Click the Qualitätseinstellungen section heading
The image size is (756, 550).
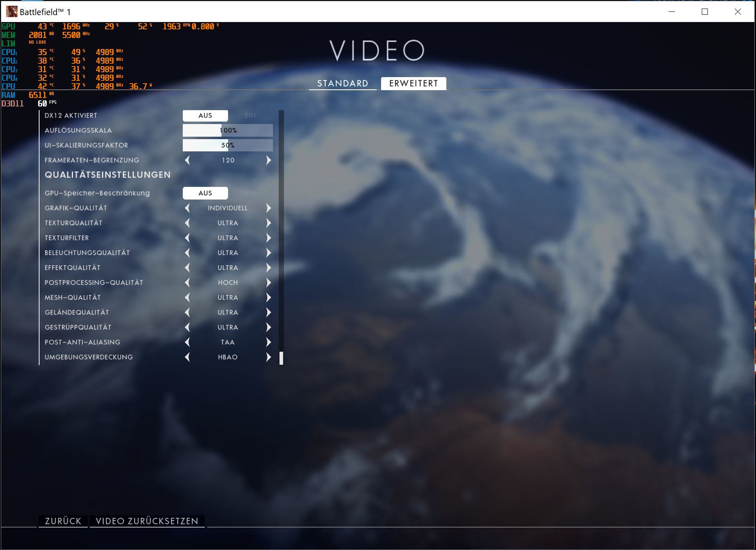click(108, 175)
